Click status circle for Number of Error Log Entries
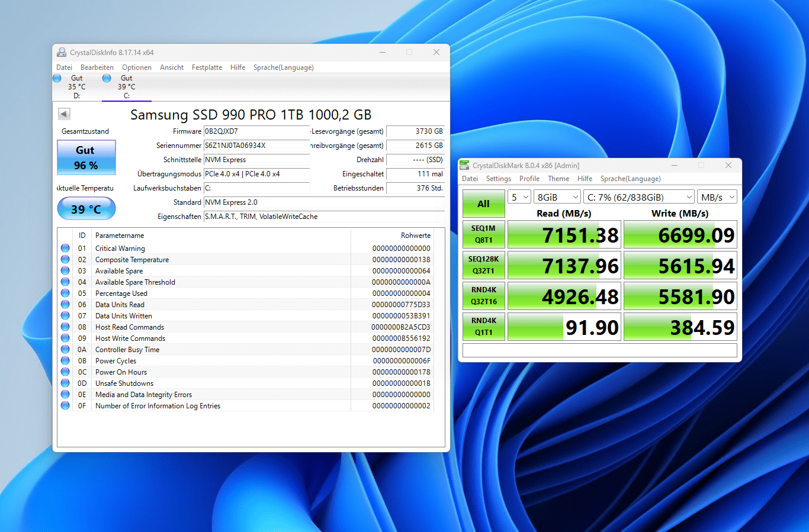The width and height of the screenshot is (809, 532). (65, 405)
